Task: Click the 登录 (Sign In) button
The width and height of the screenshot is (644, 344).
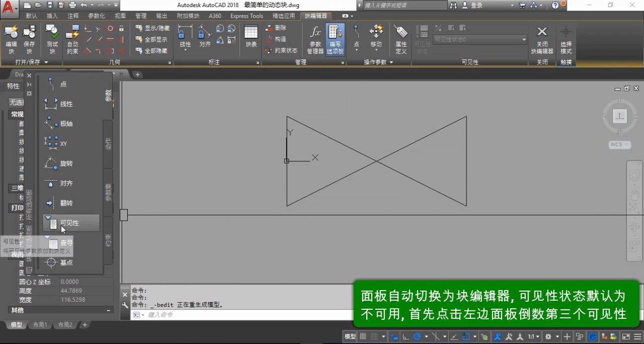Action: 472,5
